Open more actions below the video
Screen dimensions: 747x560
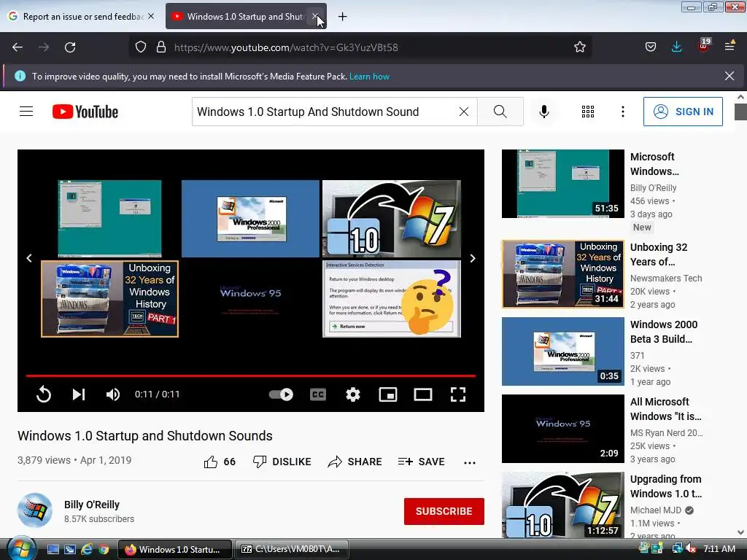pyautogui.click(x=470, y=462)
